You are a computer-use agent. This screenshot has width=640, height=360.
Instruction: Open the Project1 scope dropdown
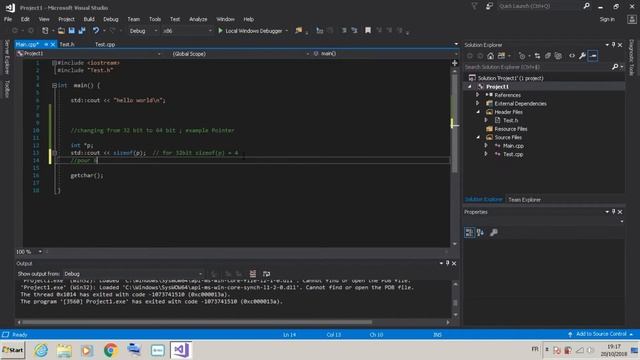click(89, 54)
